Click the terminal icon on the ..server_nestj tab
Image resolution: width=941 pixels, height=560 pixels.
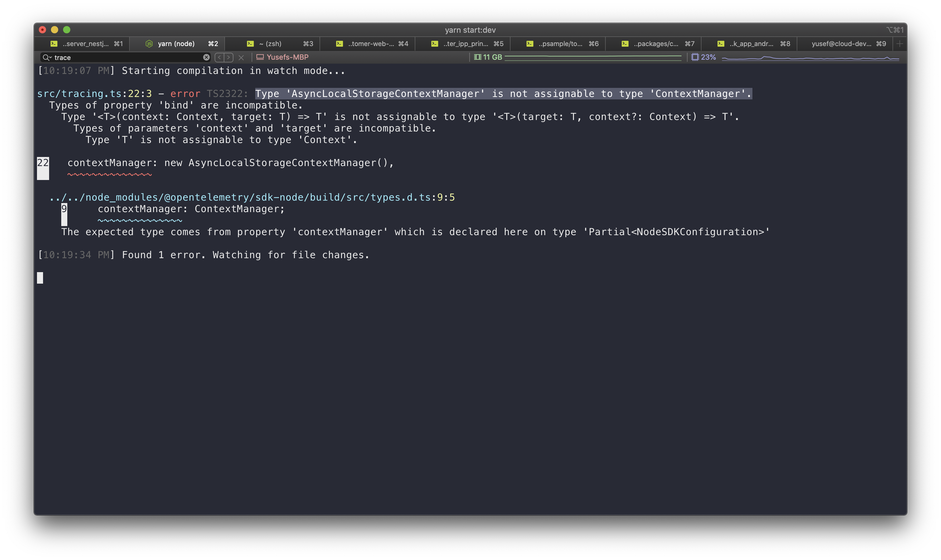[x=54, y=43]
